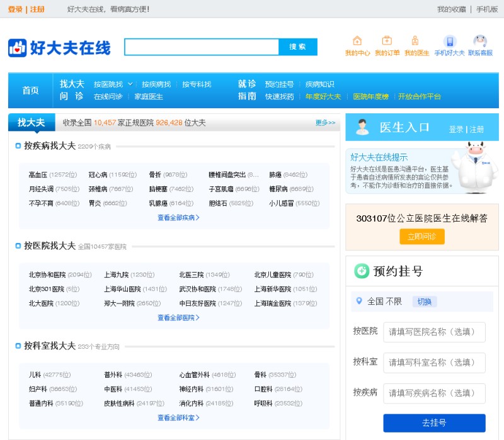504x440 pixels.
Task: Click 注册 in 医生入口 panel
Action: click(477, 130)
